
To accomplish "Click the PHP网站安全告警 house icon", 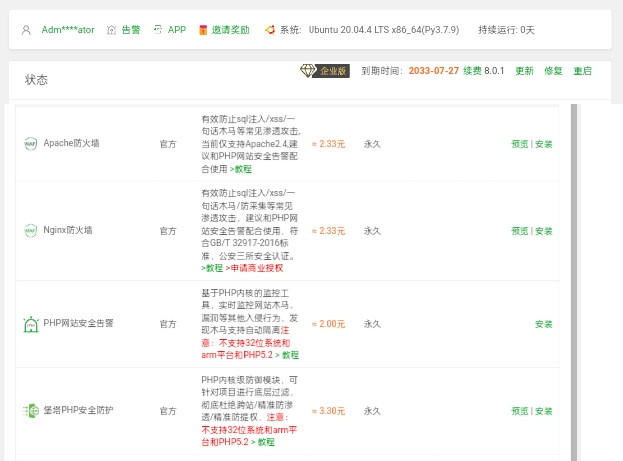I will (x=30, y=324).
